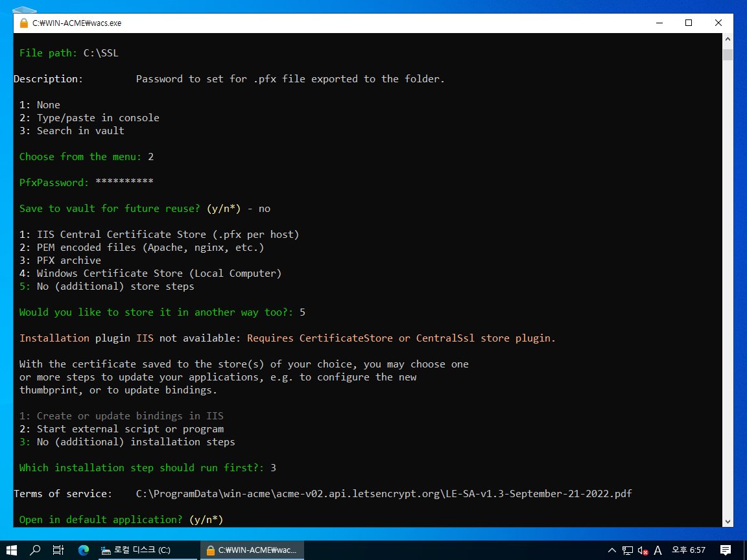Click 'Create or update bindings in IIS' text
The width and height of the screenshot is (747, 560).
pos(130,415)
